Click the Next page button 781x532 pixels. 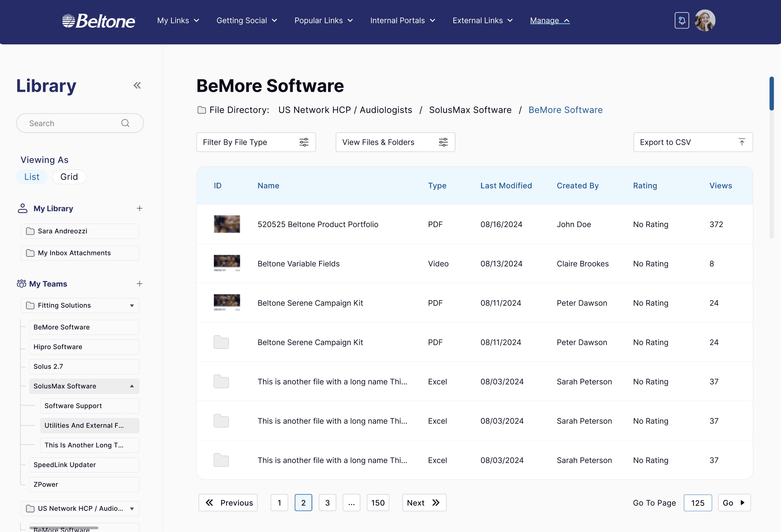coord(424,503)
